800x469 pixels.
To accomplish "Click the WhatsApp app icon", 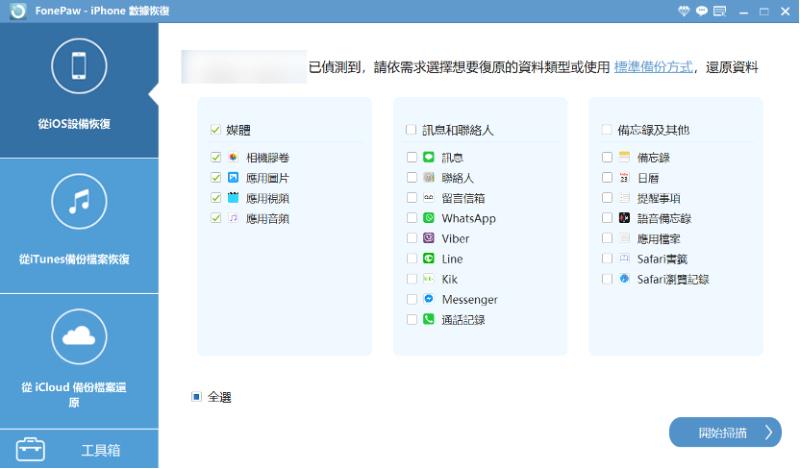I will (429, 218).
